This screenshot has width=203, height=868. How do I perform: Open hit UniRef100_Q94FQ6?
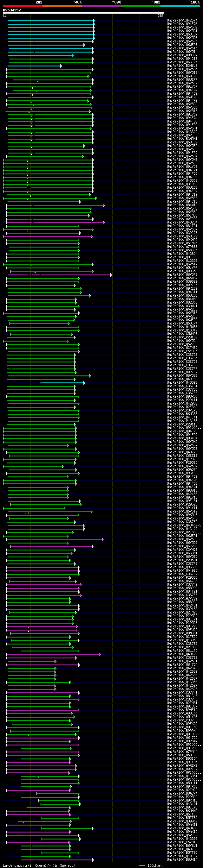click(182, 24)
